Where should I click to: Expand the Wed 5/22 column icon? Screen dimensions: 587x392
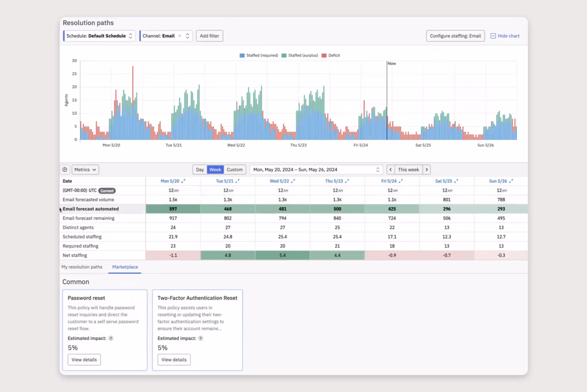(293, 181)
